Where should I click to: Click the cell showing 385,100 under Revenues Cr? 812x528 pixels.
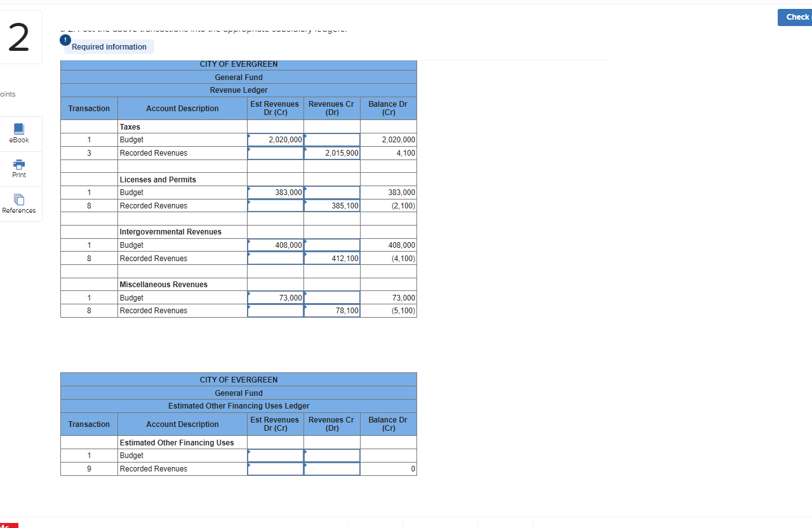tap(332, 205)
